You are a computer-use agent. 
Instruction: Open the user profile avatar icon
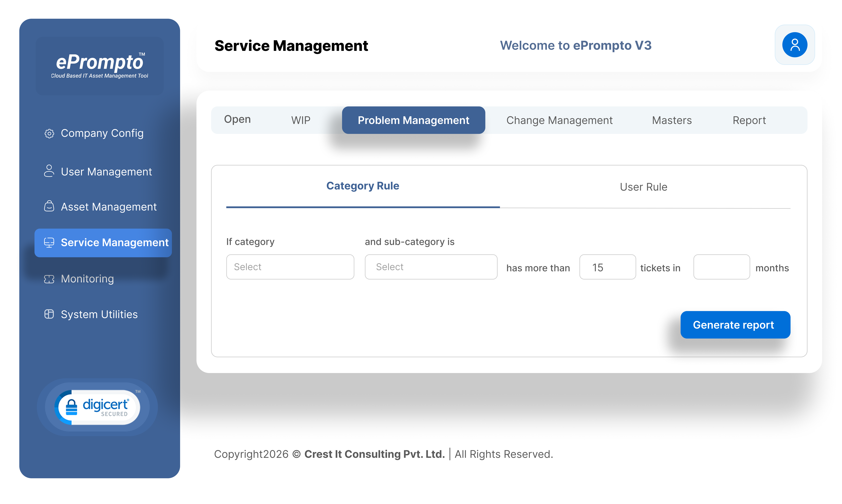point(794,45)
